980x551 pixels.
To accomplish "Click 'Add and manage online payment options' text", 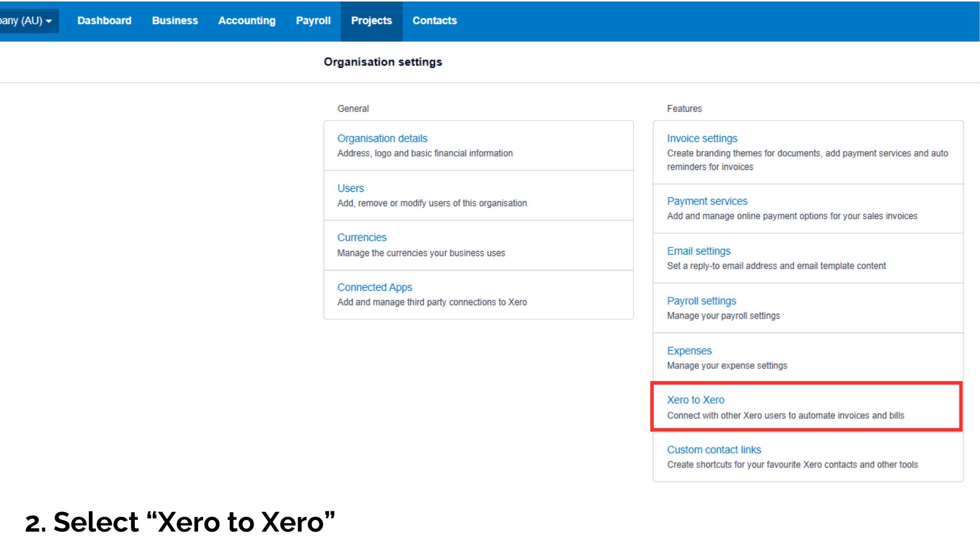I will (x=792, y=216).
